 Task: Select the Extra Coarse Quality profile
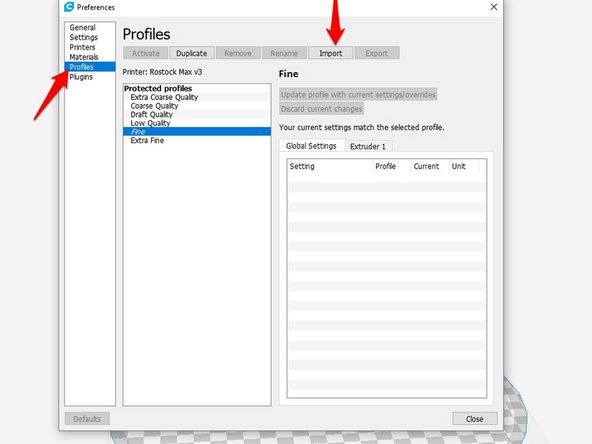click(197, 97)
